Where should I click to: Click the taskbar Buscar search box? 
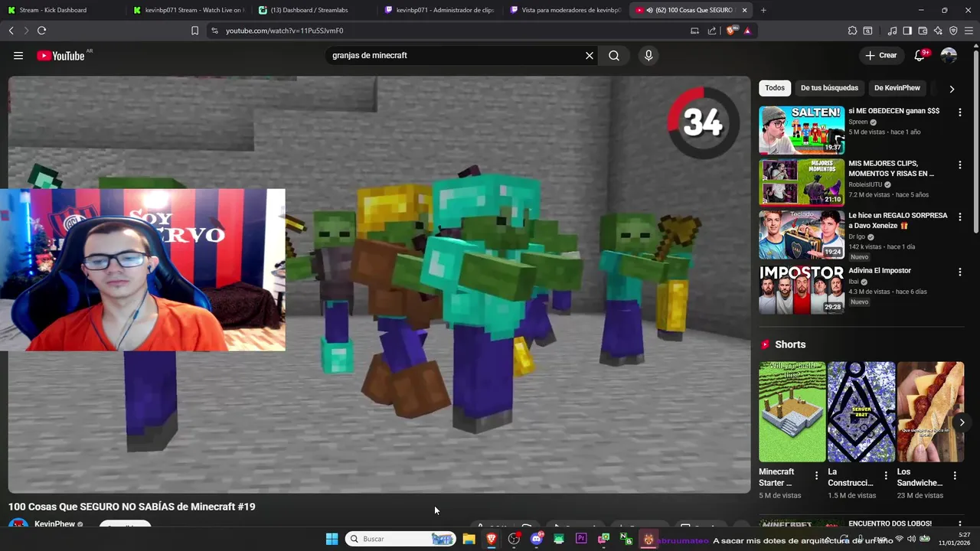coord(400,539)
